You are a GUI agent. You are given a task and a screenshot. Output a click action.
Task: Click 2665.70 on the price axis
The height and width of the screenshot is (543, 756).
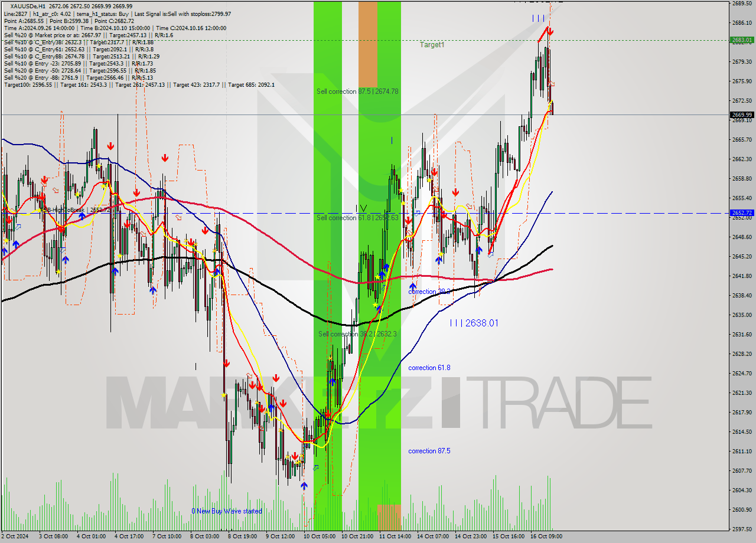click(x=742, y=139)
